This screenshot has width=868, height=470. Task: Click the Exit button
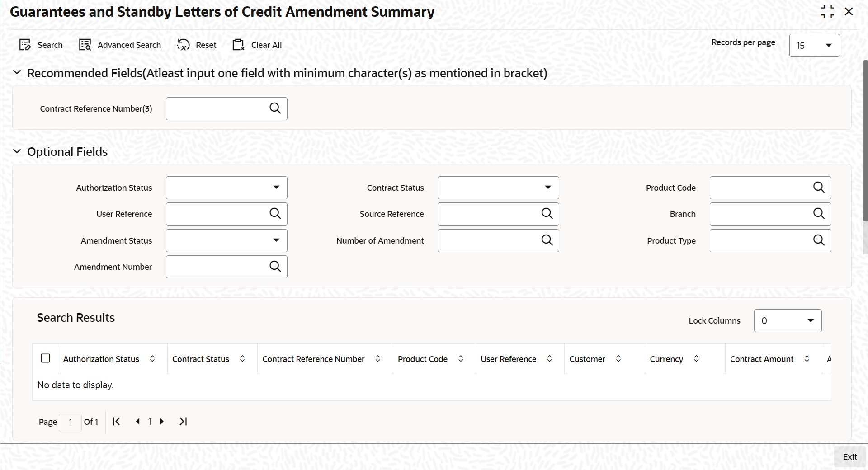click(849, 457)
